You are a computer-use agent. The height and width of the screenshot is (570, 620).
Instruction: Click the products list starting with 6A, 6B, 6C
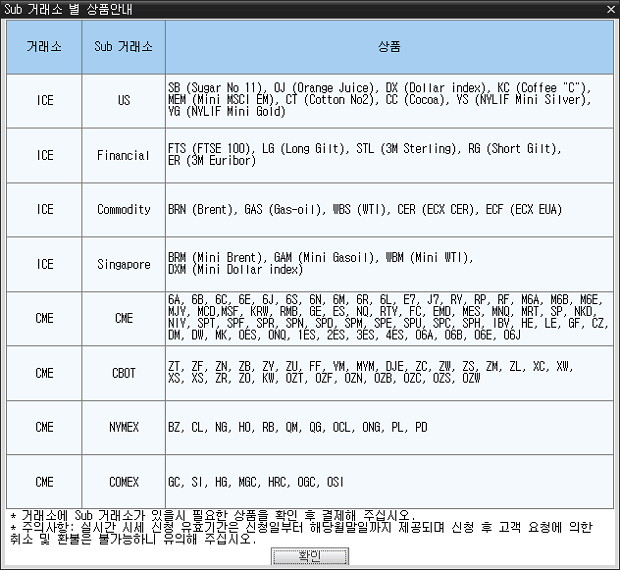tap(389, 319)
